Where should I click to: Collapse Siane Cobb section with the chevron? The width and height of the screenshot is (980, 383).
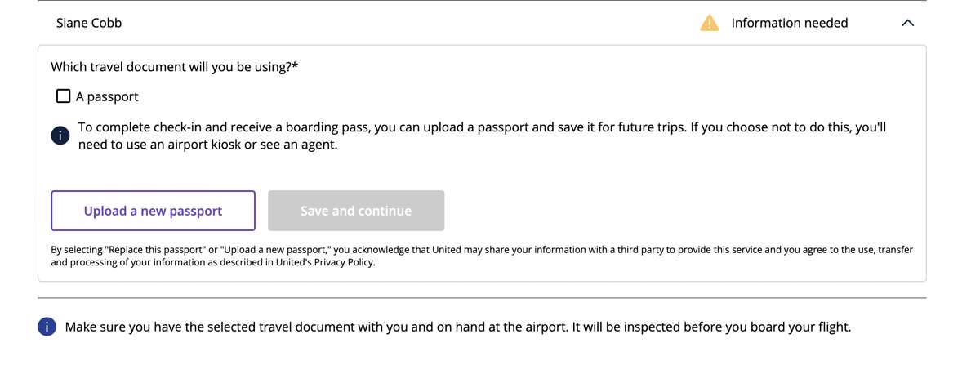(x=907, y=23)
